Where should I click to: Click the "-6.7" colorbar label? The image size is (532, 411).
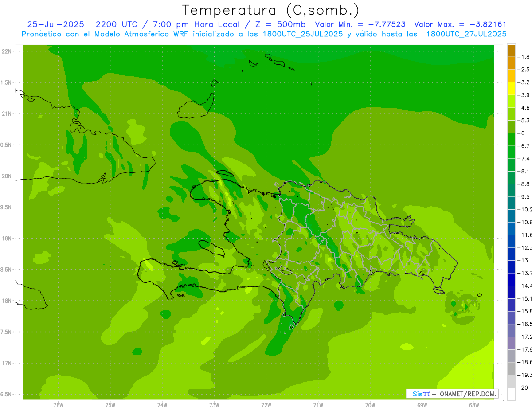[524, 146]
